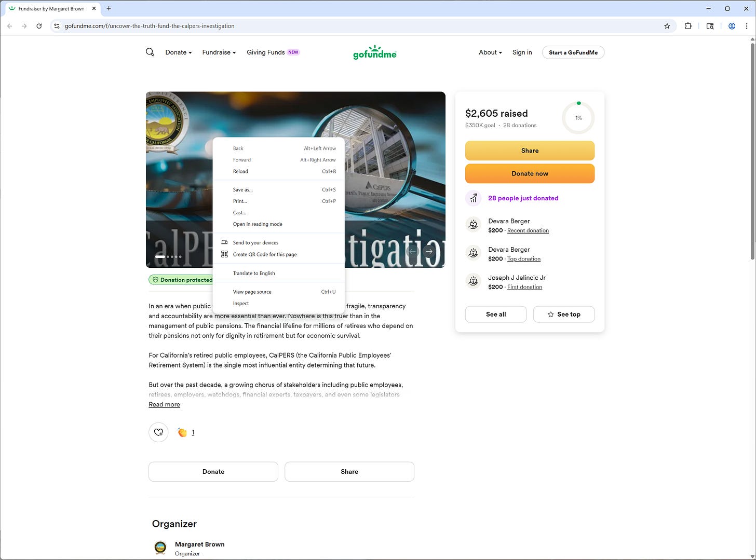Screen dimensions: 756x560
Task: Choose Save as... from the context menu
Action: coord(279,189)
